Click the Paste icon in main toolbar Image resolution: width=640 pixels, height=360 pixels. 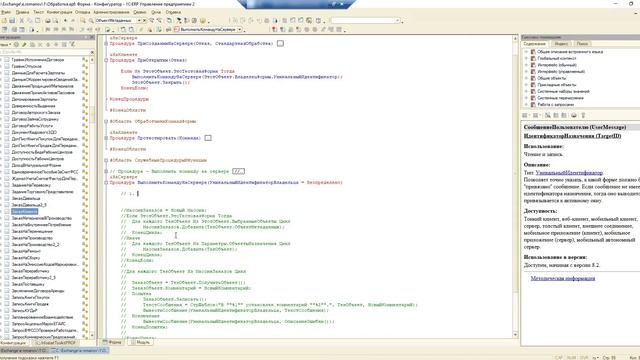pyautogui.click(x=38, y=20)
